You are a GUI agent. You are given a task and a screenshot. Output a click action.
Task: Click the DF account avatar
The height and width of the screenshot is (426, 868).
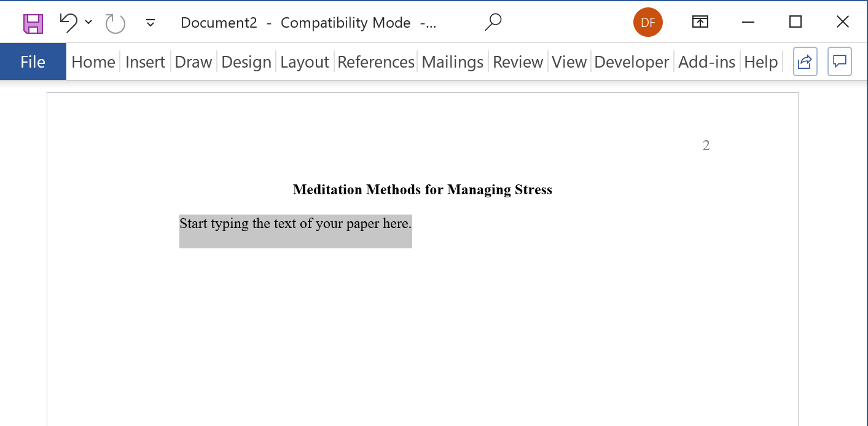coord(647,23)
